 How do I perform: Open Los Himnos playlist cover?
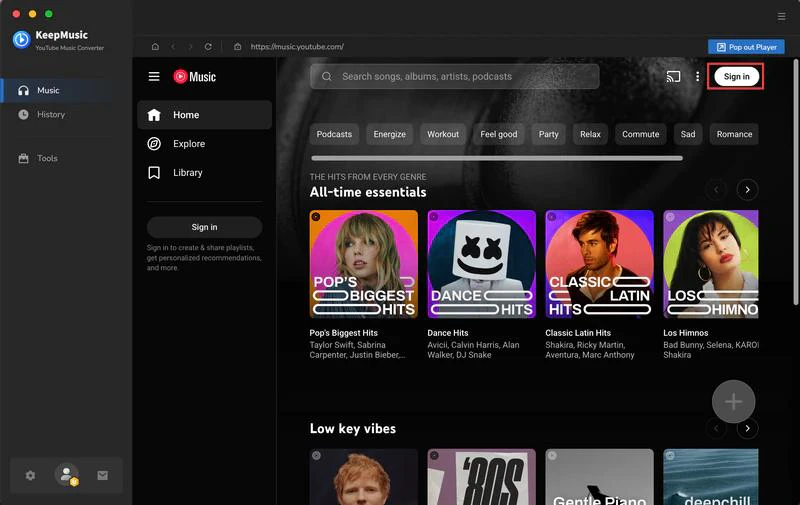pos(711,264)
